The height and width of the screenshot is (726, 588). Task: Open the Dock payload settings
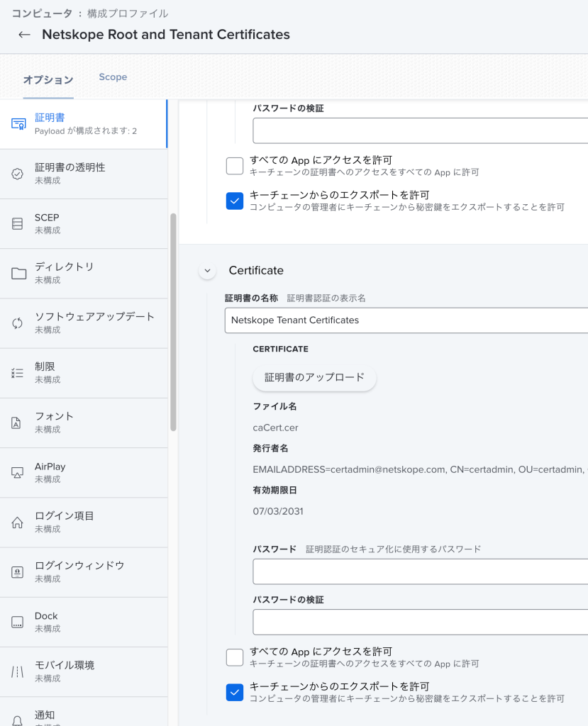pos(84,622)
